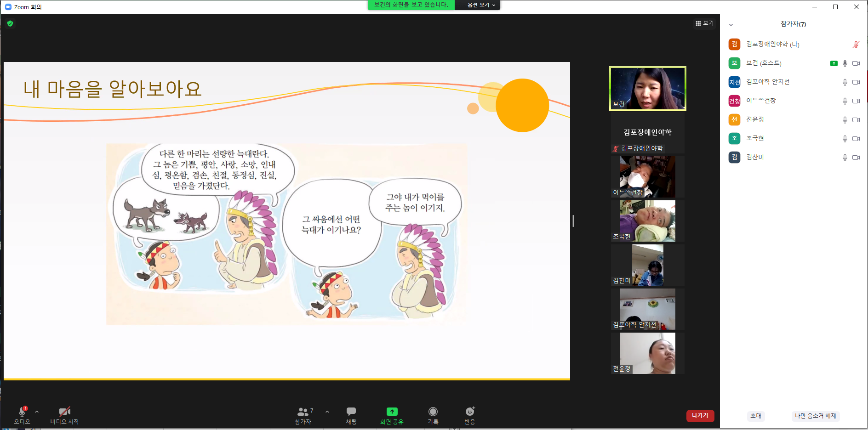Click the microphone icon for 조국현
Image resolution: width=868 pixels, height=430 pixels.
[845, 139]
